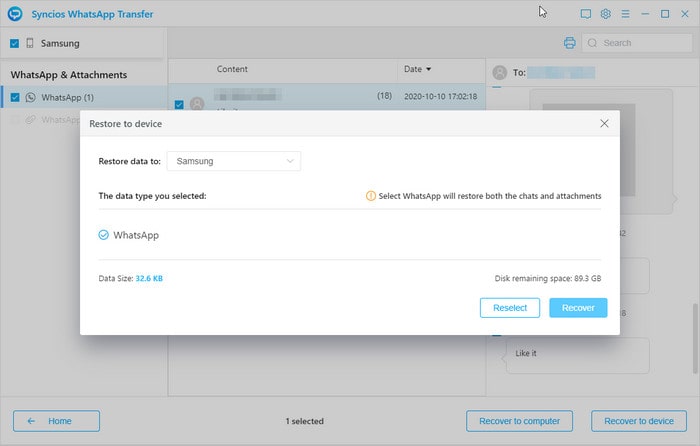Click Recover to computer button
This screenshot has width=700, height=446.
pos(519,421)
